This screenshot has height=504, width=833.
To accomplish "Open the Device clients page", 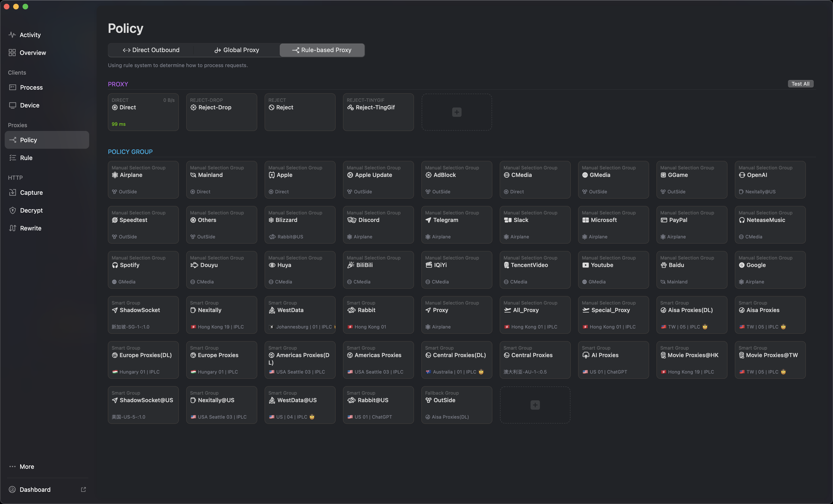I will (x=29, y=105).
